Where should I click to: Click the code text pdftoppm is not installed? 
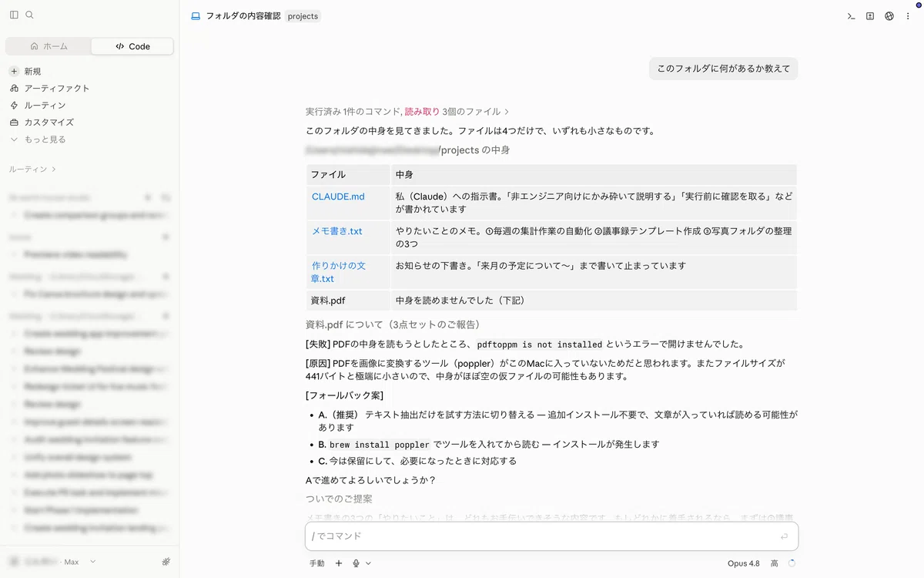tap(539, 344)
